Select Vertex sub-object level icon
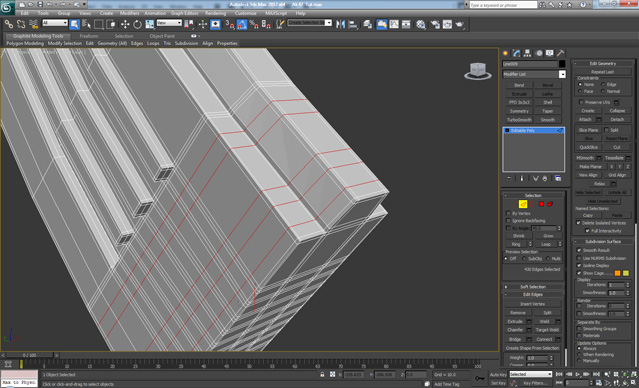Image resolution: width=639 pixels, height=388 pixels. pos(515,204)
